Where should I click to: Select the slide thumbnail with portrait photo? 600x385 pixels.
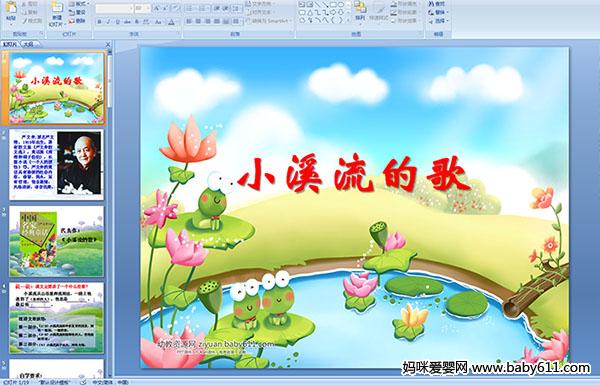tap(56, 165)
